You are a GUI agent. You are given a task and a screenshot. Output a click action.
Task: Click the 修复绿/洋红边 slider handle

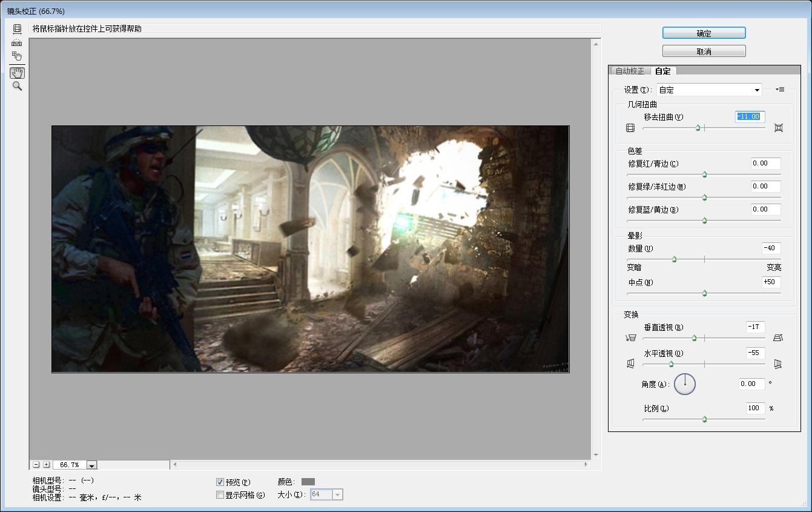point(704,198)
